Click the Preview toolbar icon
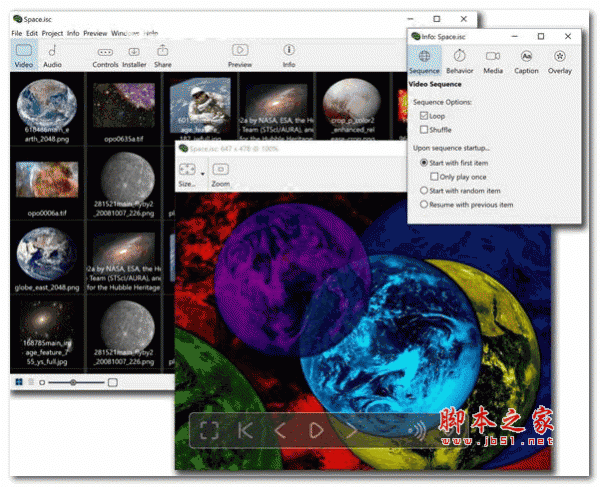Viewport: 600px width, 487px height. point(240,56)
